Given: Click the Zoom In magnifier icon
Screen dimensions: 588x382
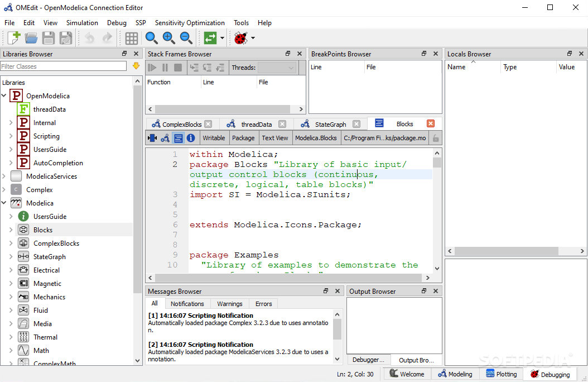Looking at the screenshot, I should pos(168,38).
